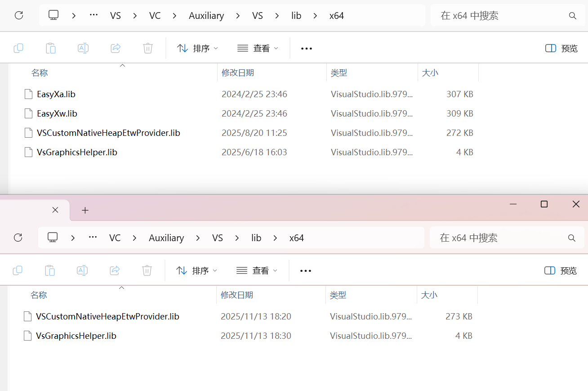
Task: Open a new tab with the plus button
Action: [x=85, y=210]
